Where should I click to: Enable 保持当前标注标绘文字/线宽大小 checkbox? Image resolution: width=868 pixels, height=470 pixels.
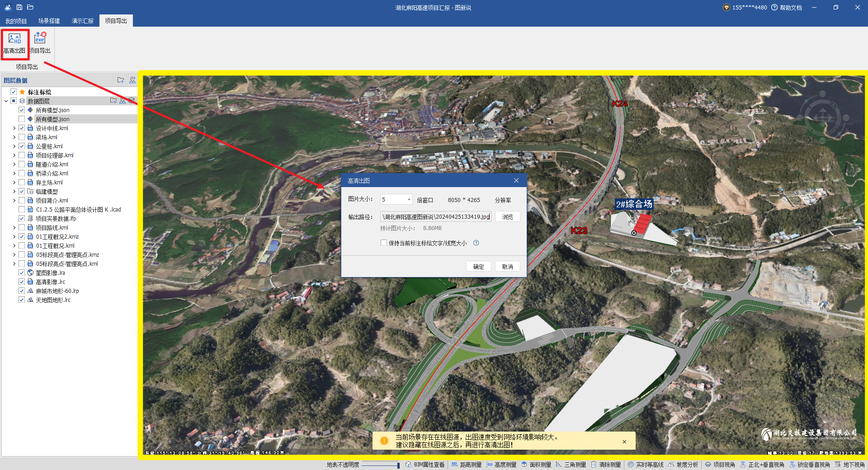pyautogui.click(x=384, y=243)
